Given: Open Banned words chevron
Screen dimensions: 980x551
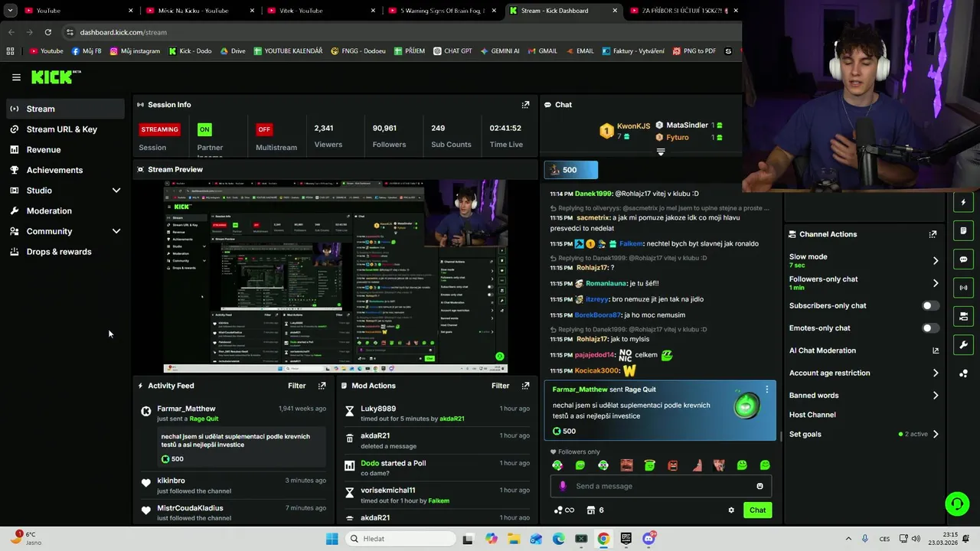Looking at the screenshot, I should 936,396.
